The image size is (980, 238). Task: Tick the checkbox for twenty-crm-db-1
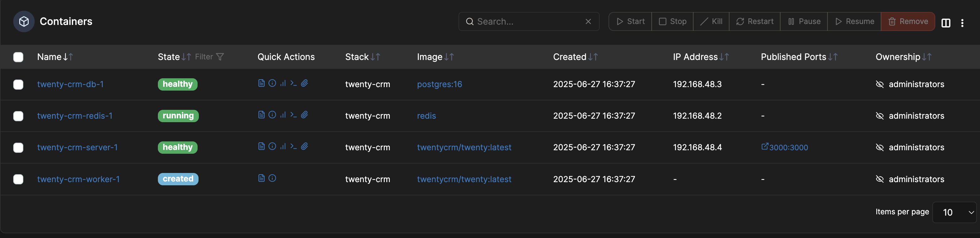(18, 85)
